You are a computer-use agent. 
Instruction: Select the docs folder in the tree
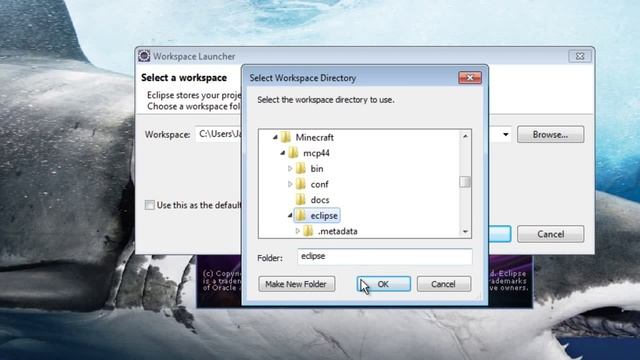320,200
